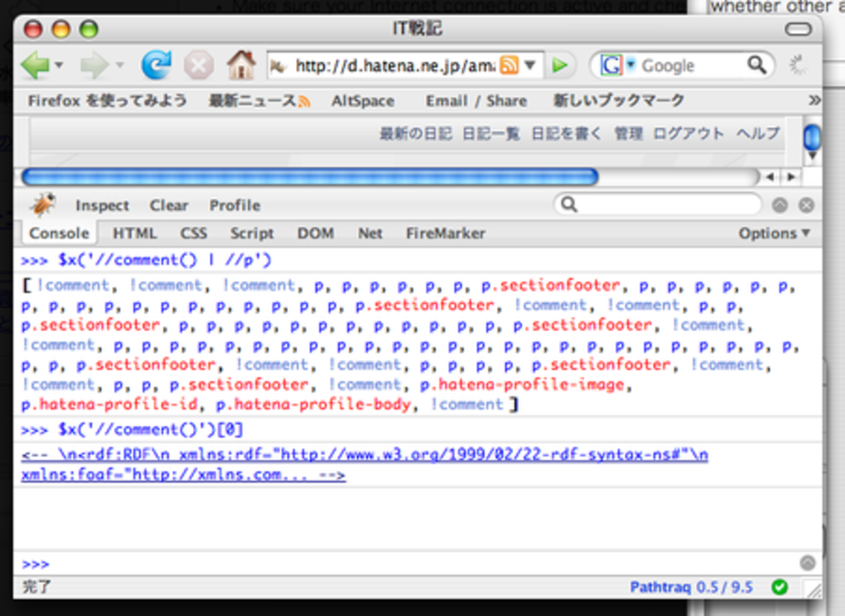Open the AltSpace bookmark
The height and width of the screenshot is (616, 845).
tap(363, 101)
